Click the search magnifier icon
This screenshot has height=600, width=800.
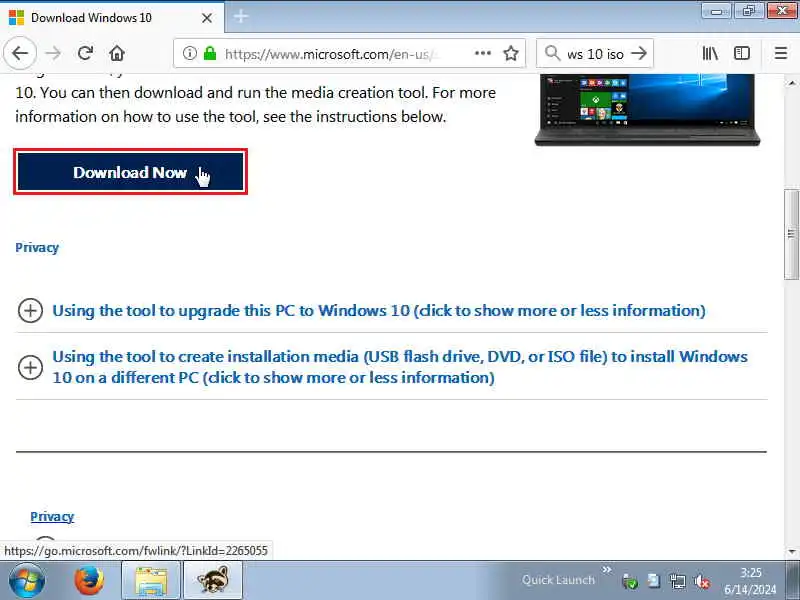[552, 53]
